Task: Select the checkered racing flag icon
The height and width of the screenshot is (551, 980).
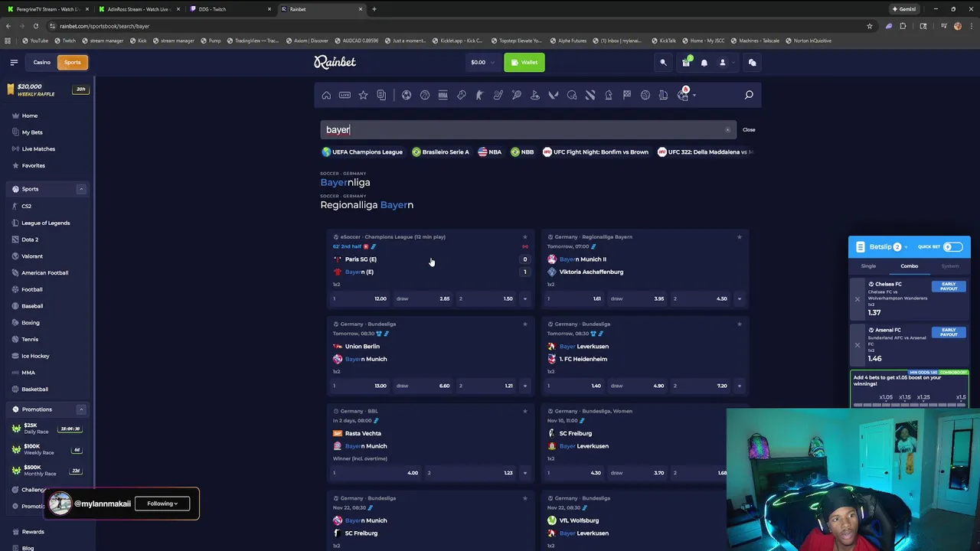Action: (x=627, y=95)
